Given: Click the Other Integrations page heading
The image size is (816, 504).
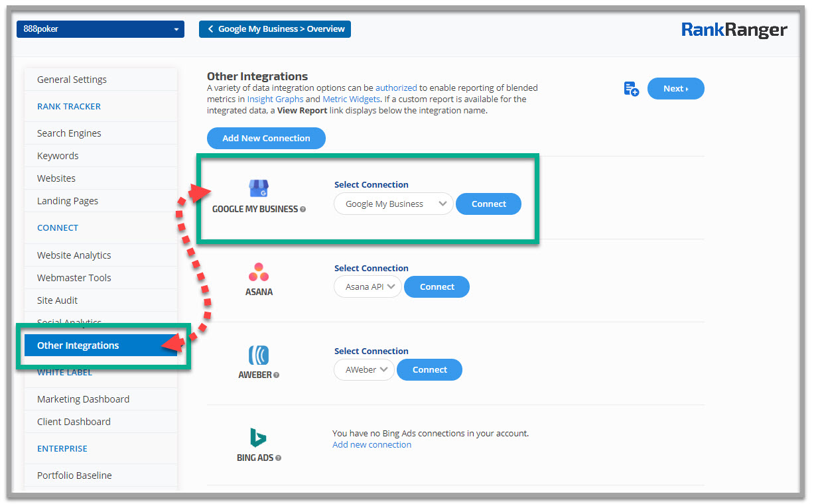Looking at the screenshot, I should [257, 76].
